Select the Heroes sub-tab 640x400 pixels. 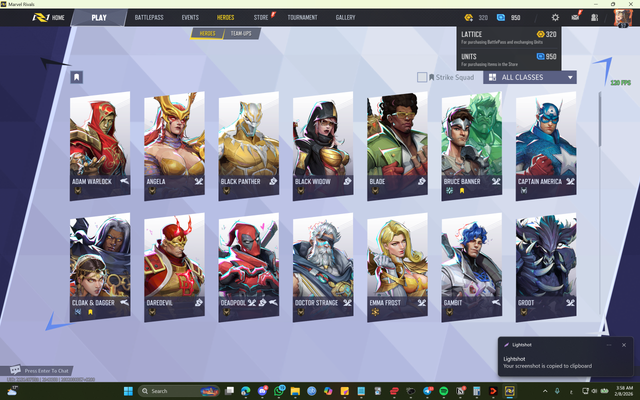coord(207,33)
